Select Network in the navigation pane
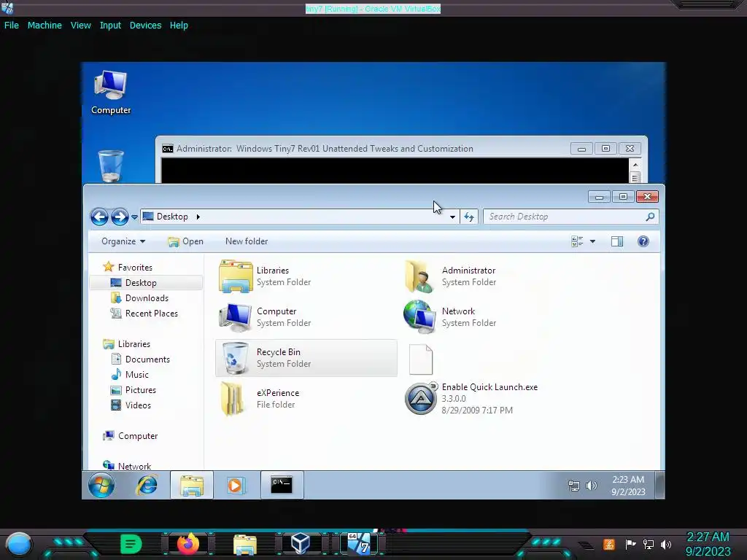This screenshot has height=560, width=747. (127, 466)
